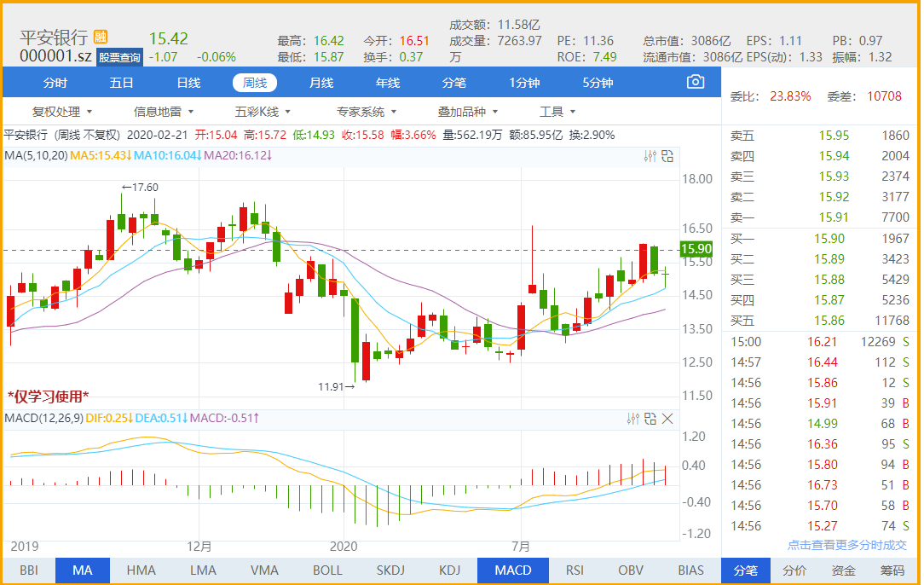
Task: Enable the RSI indicator
Action: [x=575, y=571]
